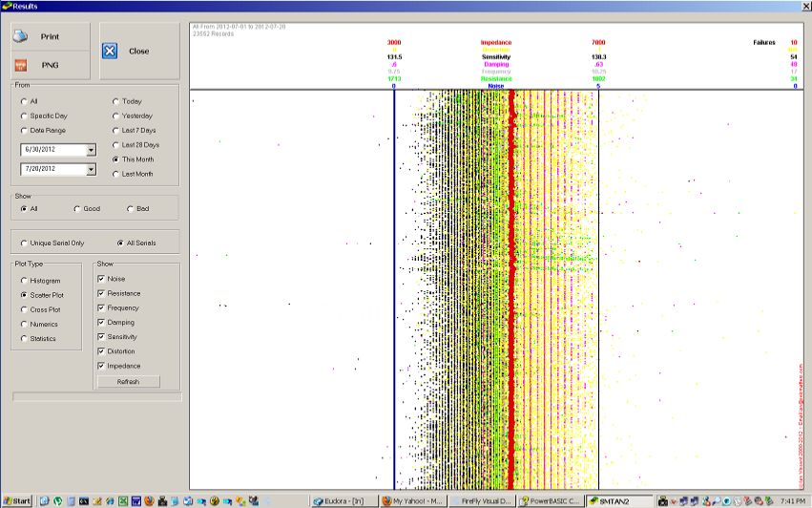Viewport: 812px width, 508px height.
Task: Select the Yesterday radio option
Action: pyautogui.click(x=115, y=116)
